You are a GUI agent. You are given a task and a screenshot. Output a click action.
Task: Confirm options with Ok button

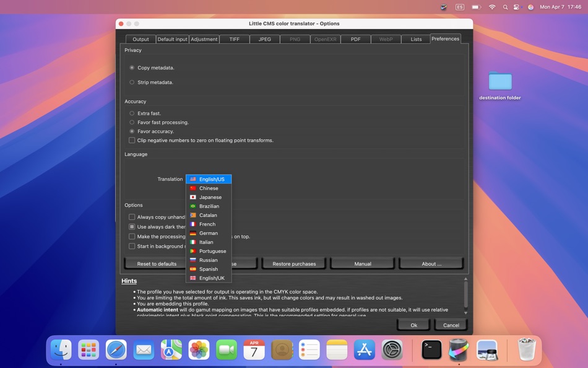point(413,325)
